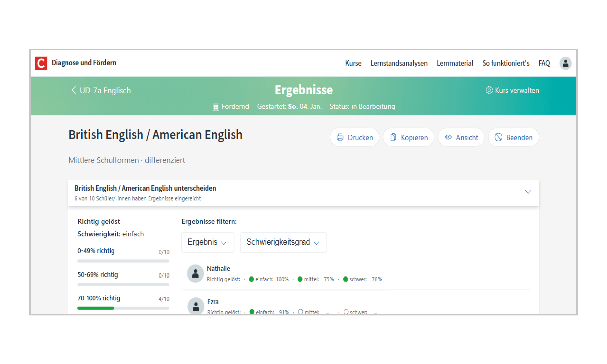Click the green 70-100% richtig progress bar
607x364 pixels.
pos(95,308)
